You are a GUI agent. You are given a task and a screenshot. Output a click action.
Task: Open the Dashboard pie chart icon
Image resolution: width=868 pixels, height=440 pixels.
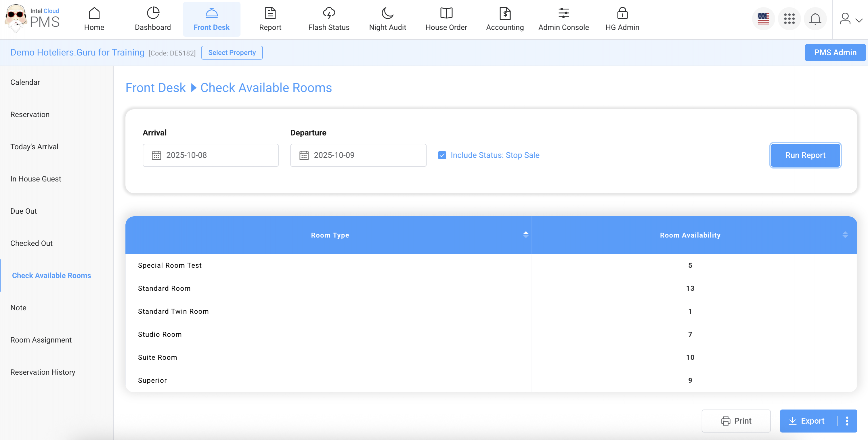(x=153, y=13)
